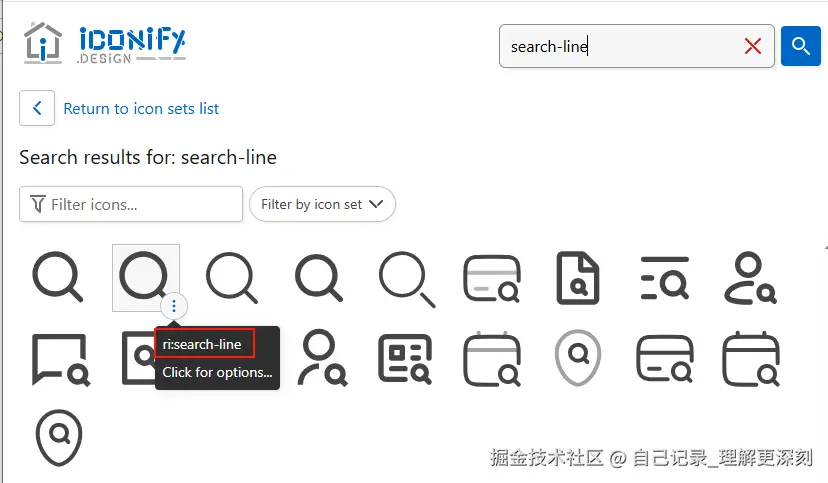828x483 pixels.
Task: Choose the gray map pin search icon
Action: point(578,358)
